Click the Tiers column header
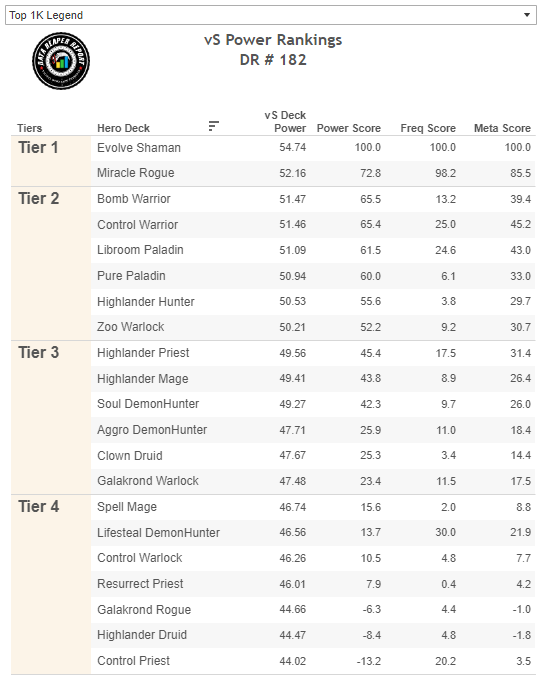This screenshot has width=544, height=687. point(29,128)
